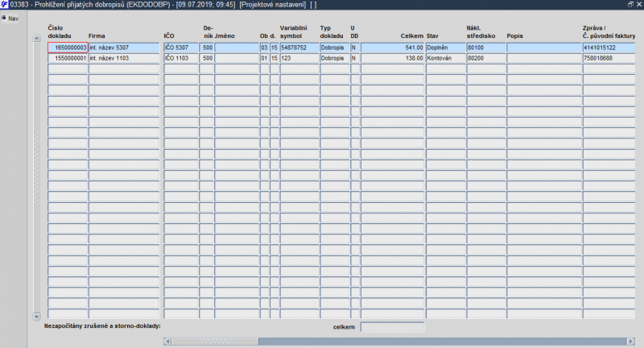Click status 'Doplněn'
The height and width of the screenshot is (348, 644).
pos(446,48)
